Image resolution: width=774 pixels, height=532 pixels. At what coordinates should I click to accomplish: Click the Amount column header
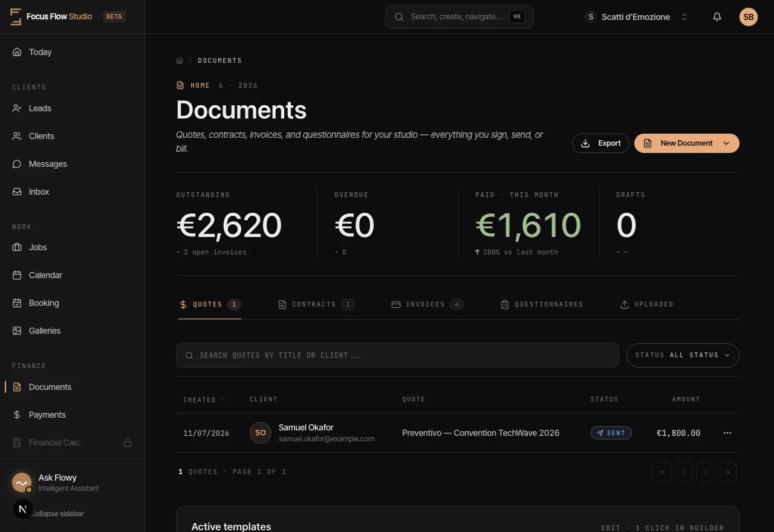click(686, 400)
